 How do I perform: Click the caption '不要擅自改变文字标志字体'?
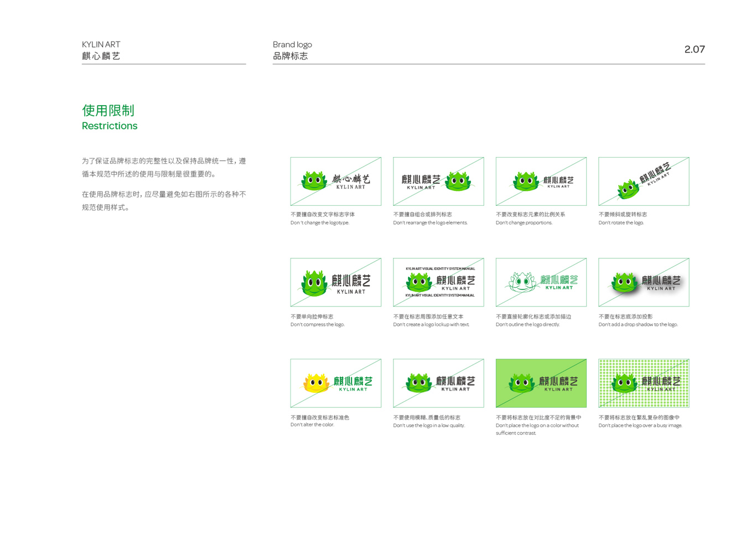323,214
